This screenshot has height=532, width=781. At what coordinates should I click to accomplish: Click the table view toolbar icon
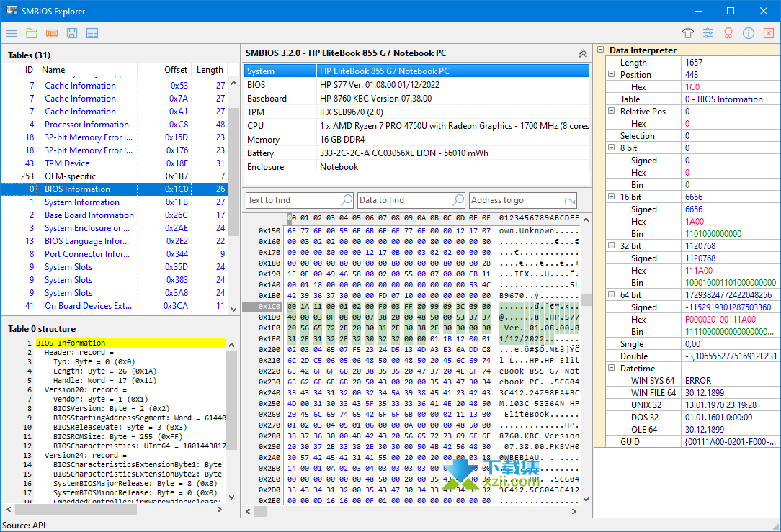pos(92,33)
